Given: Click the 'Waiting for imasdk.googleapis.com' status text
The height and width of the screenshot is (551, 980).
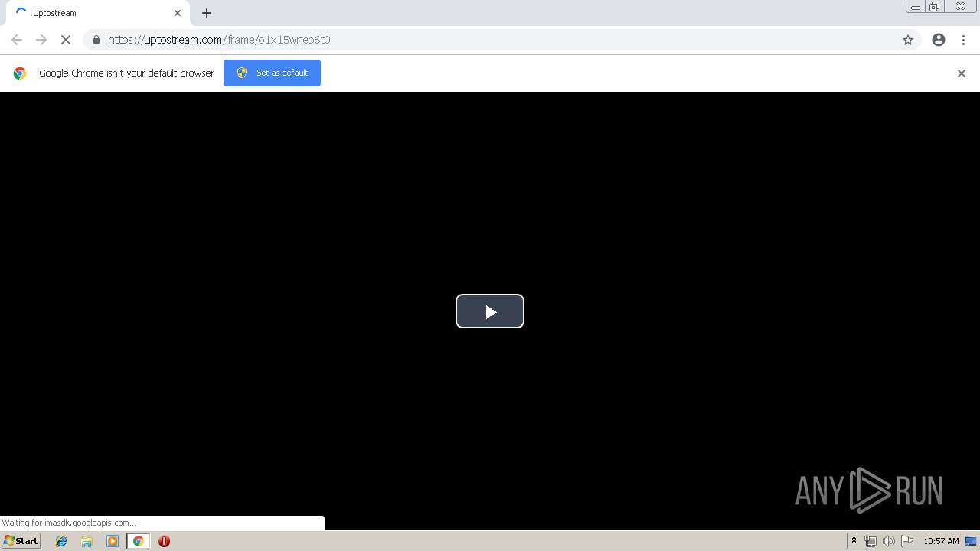Looking at the screenshot, I should coord(69,523).
